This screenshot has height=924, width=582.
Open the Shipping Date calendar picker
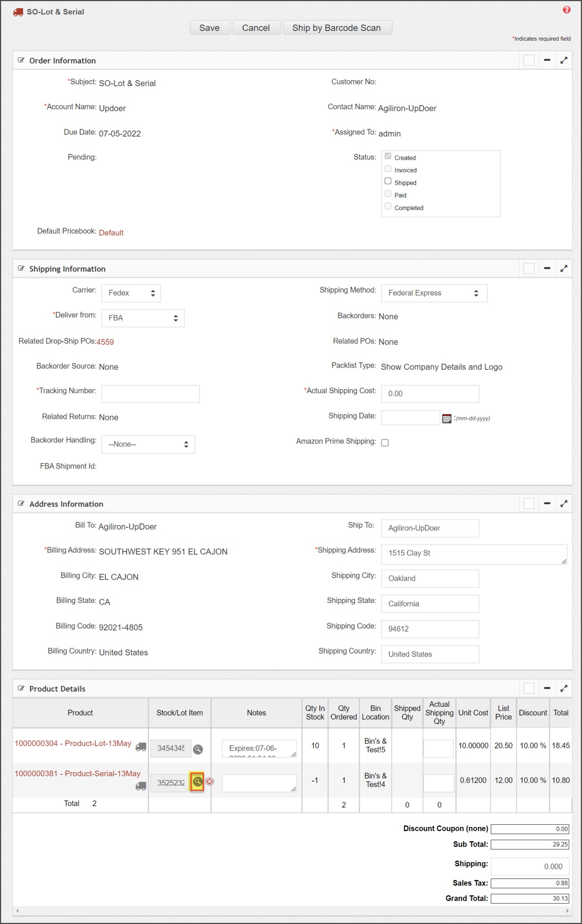[447, 418]
